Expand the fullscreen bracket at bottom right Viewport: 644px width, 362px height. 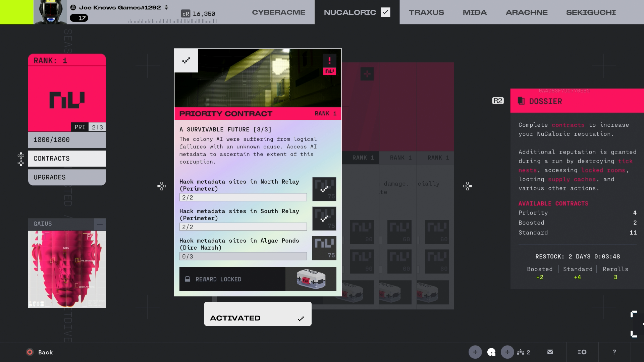click(634, 324)
